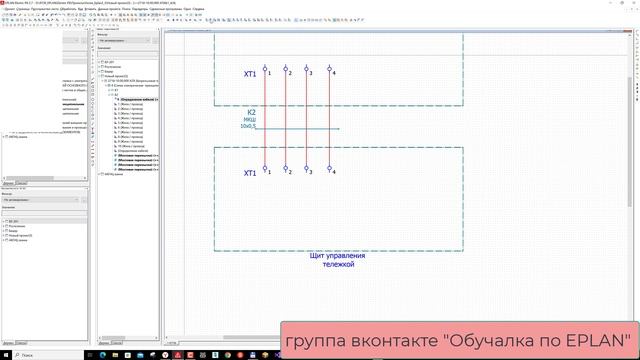Select wire 10 (Жила / провод) in tree
This screenshot has height=360, width=640.
tap(131, 146)
